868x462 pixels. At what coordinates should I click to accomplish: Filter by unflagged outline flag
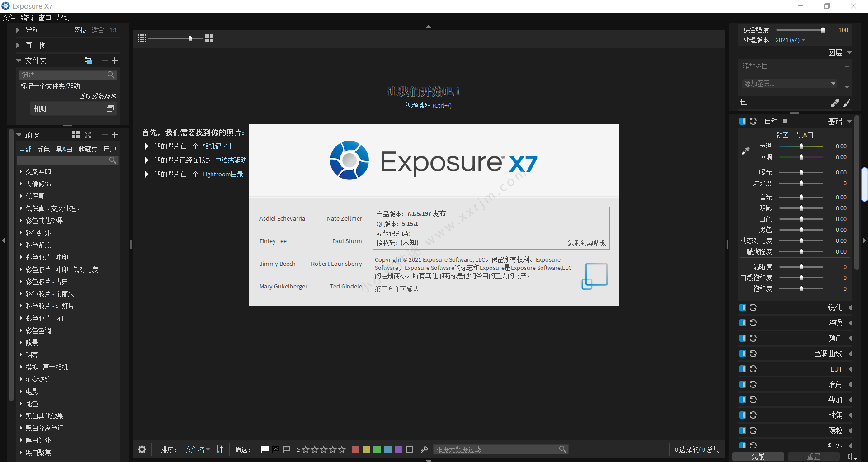287,449
